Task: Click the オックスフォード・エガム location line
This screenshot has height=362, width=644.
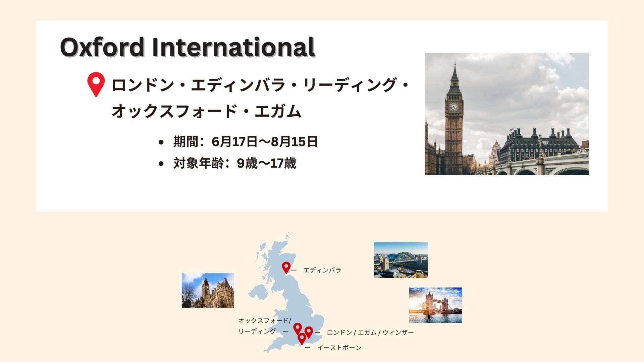Action: 206,111
